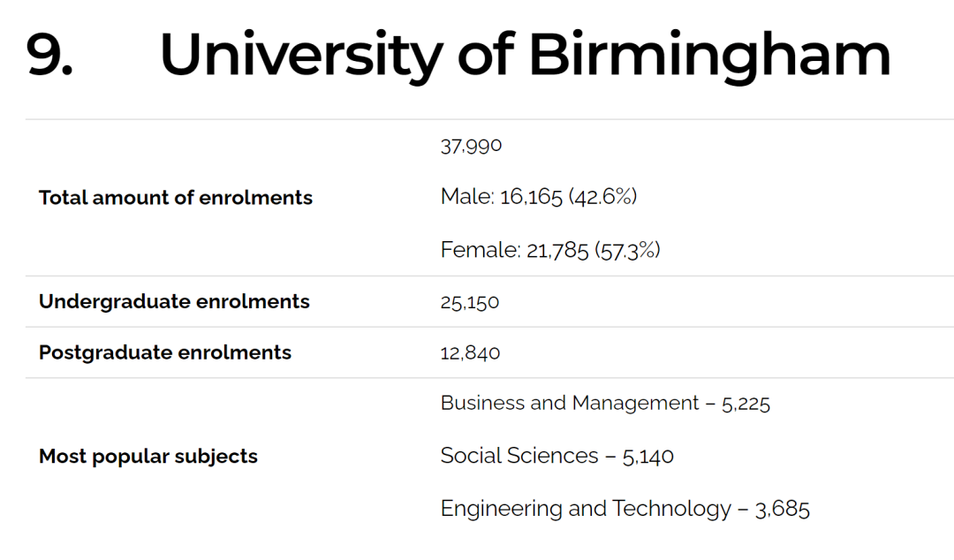
Task: Click the undergraduate value 25,150
Action: click(470, 302)
